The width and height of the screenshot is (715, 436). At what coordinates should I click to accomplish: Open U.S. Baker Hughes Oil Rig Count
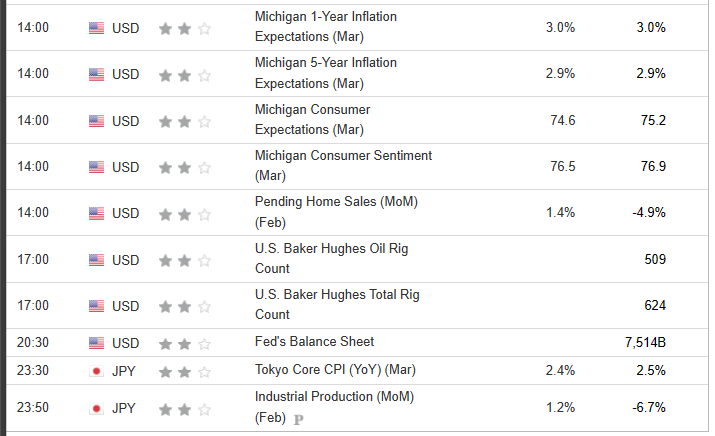point(329,258)
